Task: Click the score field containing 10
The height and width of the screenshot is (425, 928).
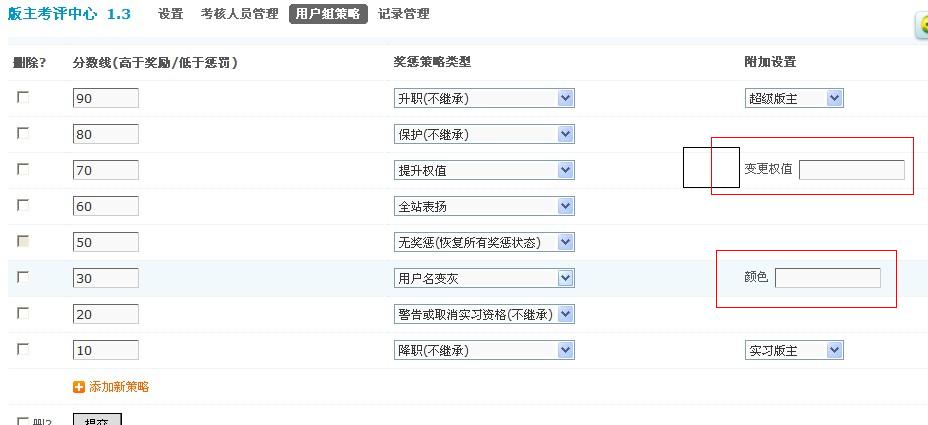Action: click(x=106, y=350)
